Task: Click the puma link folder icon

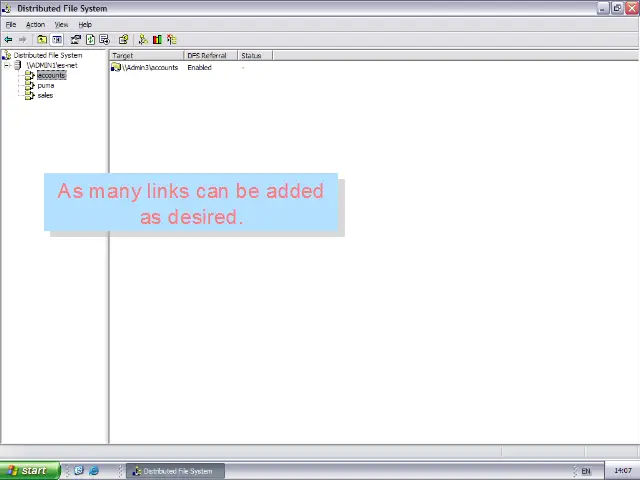Action: coord(29,85)
